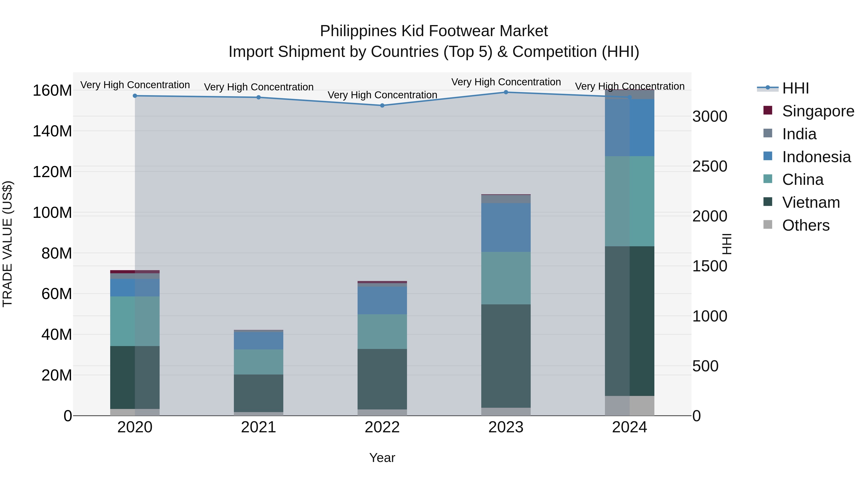Toggle the China legend entry
Image resolution: width=868 pixels, height=488 pixels.
tap(793, 180)
